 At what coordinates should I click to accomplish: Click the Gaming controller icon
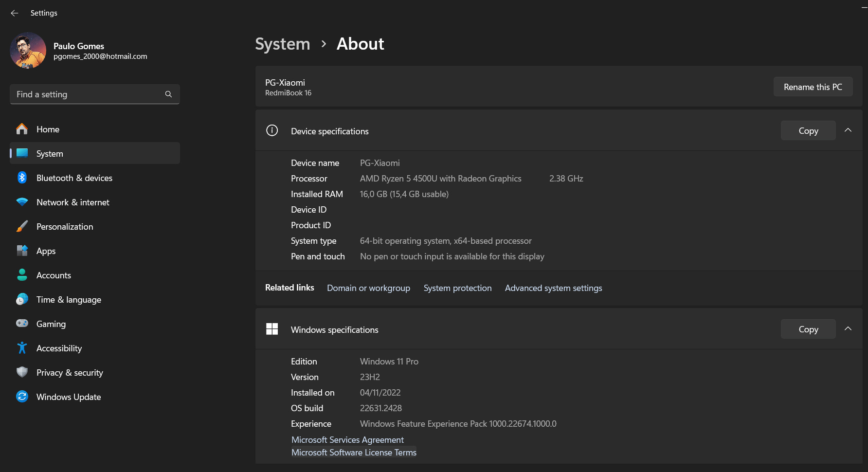22,323
